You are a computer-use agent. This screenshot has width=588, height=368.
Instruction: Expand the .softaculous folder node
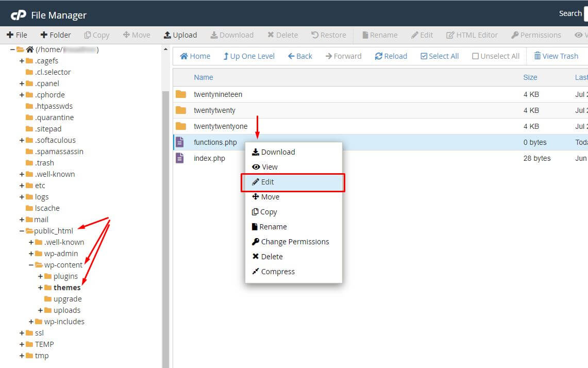tap(22, 140)
